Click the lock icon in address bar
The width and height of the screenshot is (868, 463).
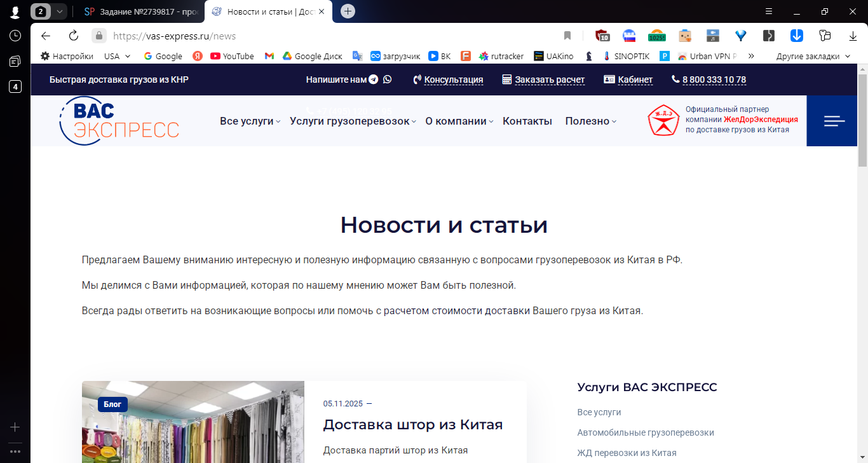pyautogui.click(x=98, y=36)
